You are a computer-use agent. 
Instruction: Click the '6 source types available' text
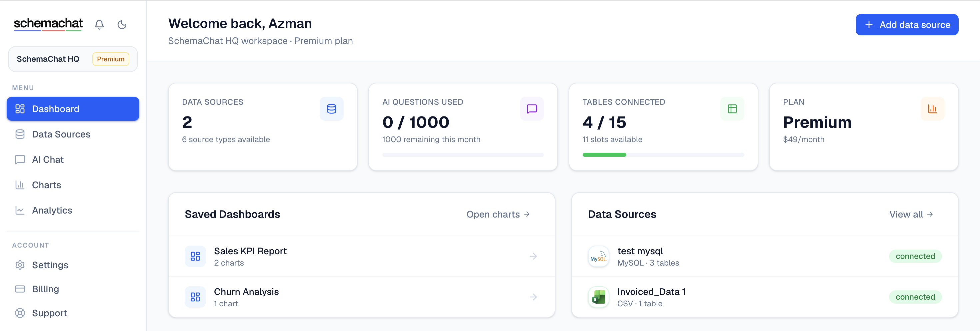coord(226,139)
